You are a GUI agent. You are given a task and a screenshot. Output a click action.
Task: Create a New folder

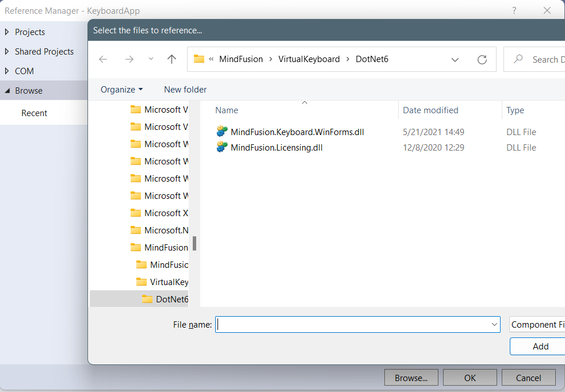pos(185,90)
